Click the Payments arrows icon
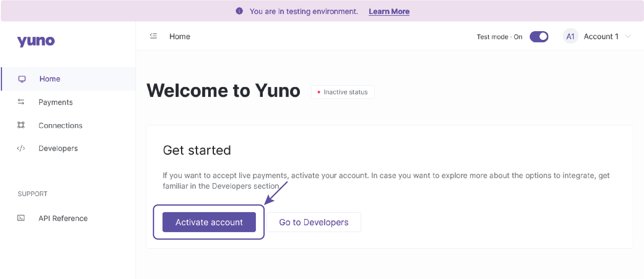The width and height of the screenshot is (644, 279). [21, 102]
